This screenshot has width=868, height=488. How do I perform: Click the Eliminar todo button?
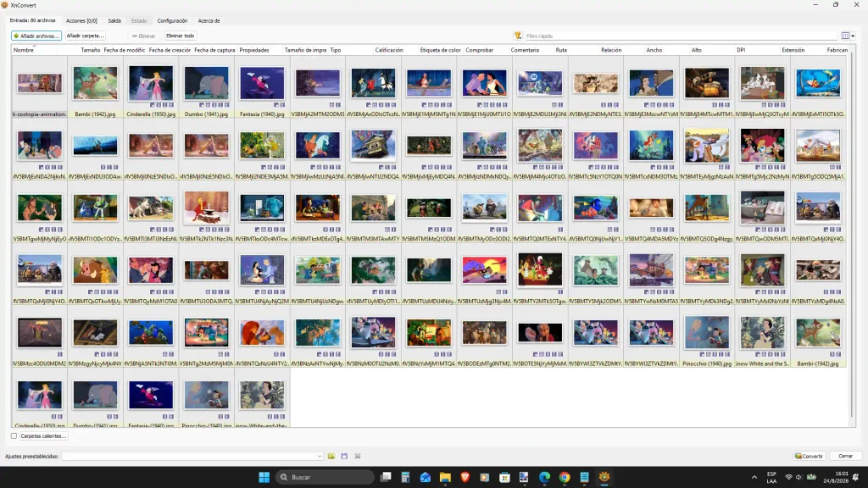pos(180,36)
